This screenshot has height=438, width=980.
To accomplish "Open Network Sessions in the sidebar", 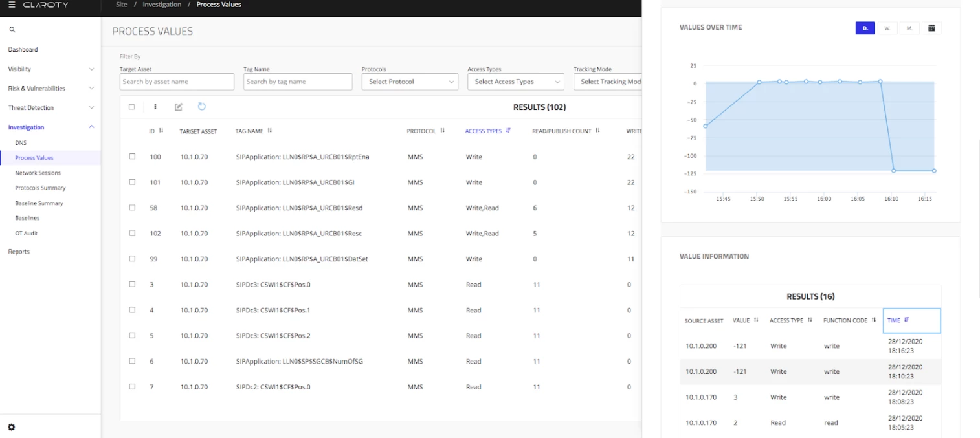I will (x=38, y=173).
